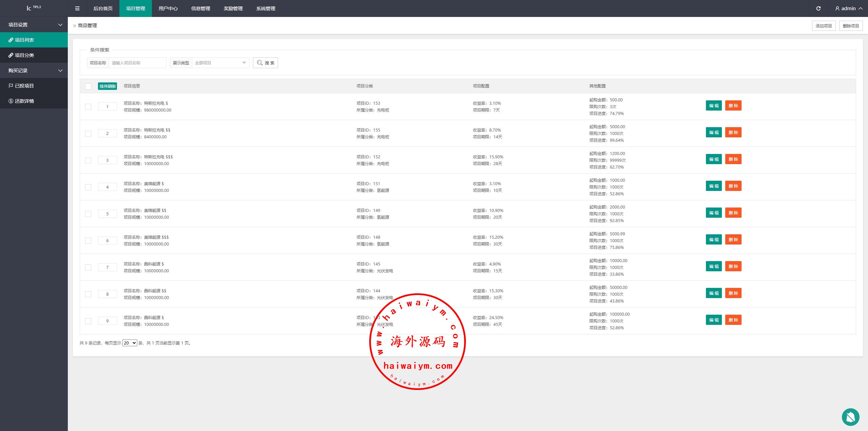
Task: Tick checkbox for 特斯拉充电 $ row
Action: click(88, 107)
